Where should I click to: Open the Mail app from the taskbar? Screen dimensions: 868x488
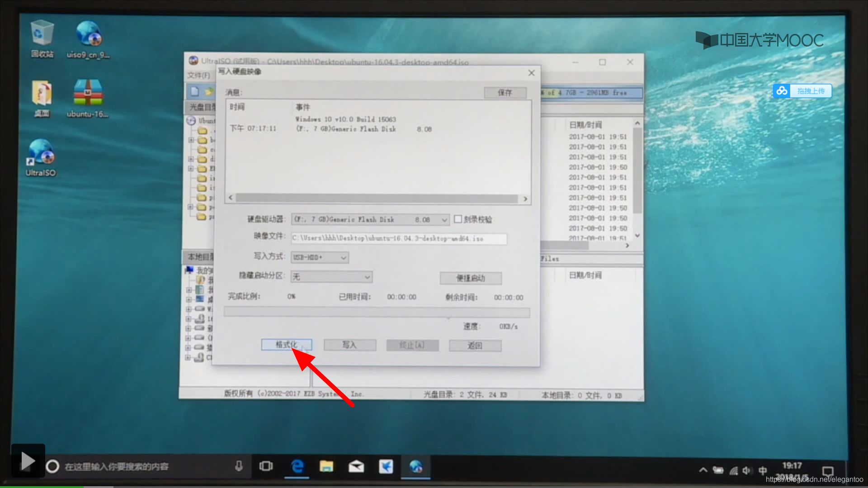pos(356,466)
